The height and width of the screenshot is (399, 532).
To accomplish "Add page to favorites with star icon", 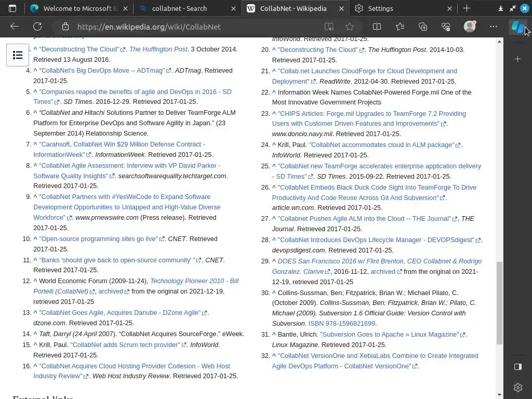I will 350,27.
